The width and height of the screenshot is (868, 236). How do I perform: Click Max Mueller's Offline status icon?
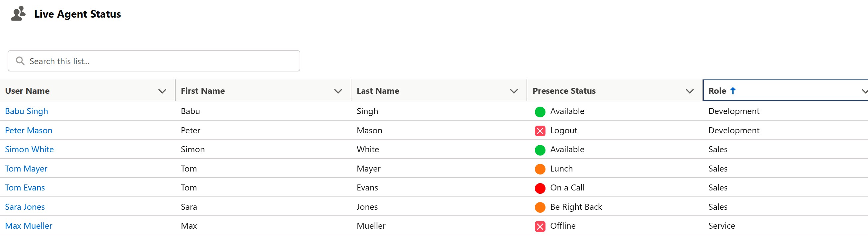(x=540, y=226)
